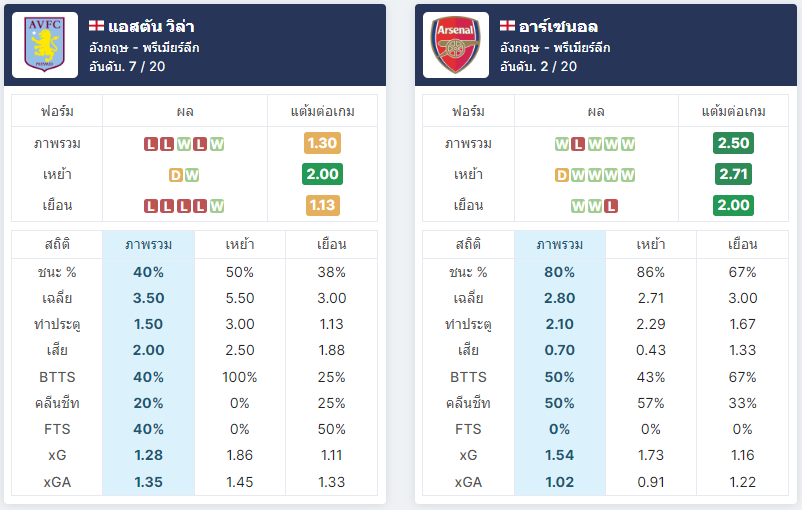The height and width of the screenshot is (510, 802).
Task: Click Arsenal's red loss badge in away form
Action: [611, 206]
